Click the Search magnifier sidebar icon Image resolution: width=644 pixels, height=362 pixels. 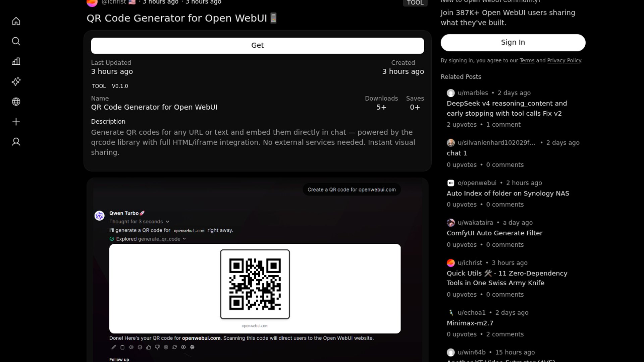point(16,41)
